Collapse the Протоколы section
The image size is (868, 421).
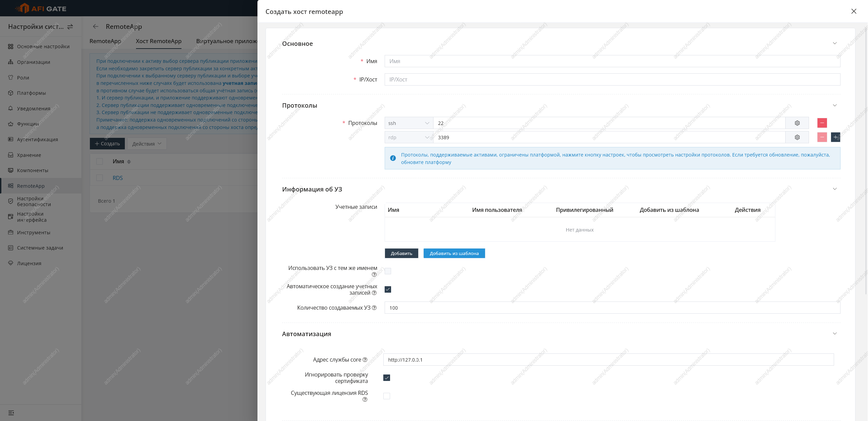pyautogui.click(x=835, y=105)
